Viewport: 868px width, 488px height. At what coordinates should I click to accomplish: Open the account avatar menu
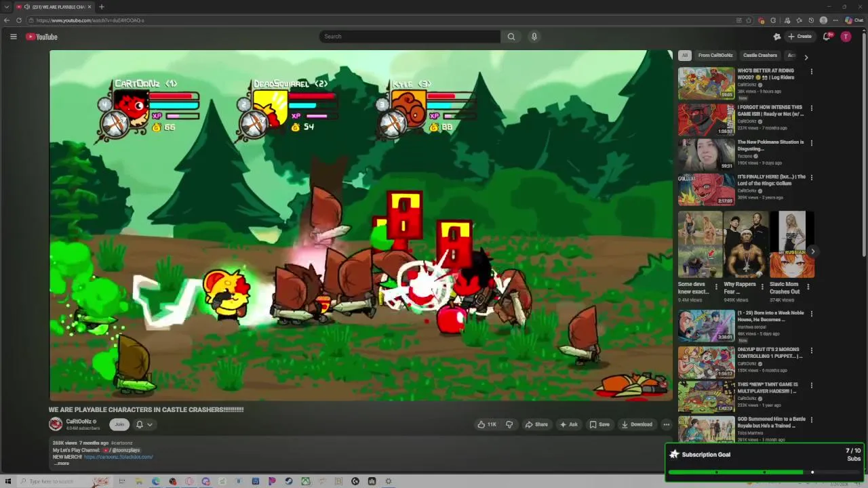pos(846,37)
